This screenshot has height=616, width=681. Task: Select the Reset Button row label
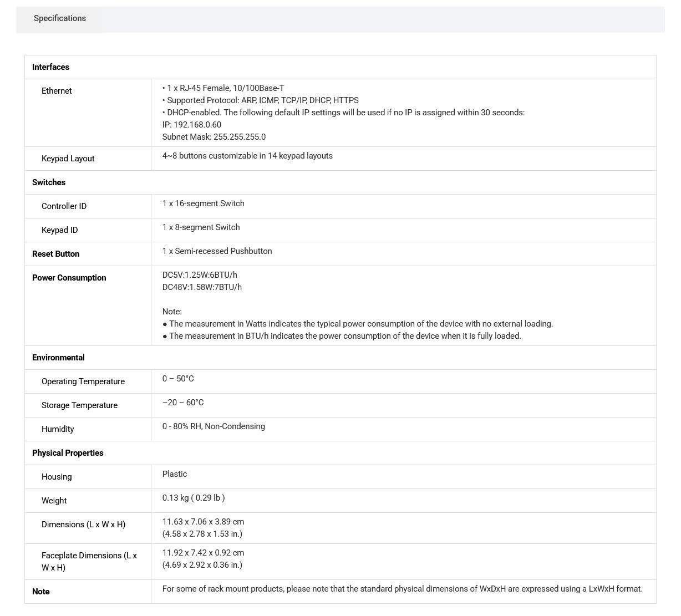click(x=55, y=254)
